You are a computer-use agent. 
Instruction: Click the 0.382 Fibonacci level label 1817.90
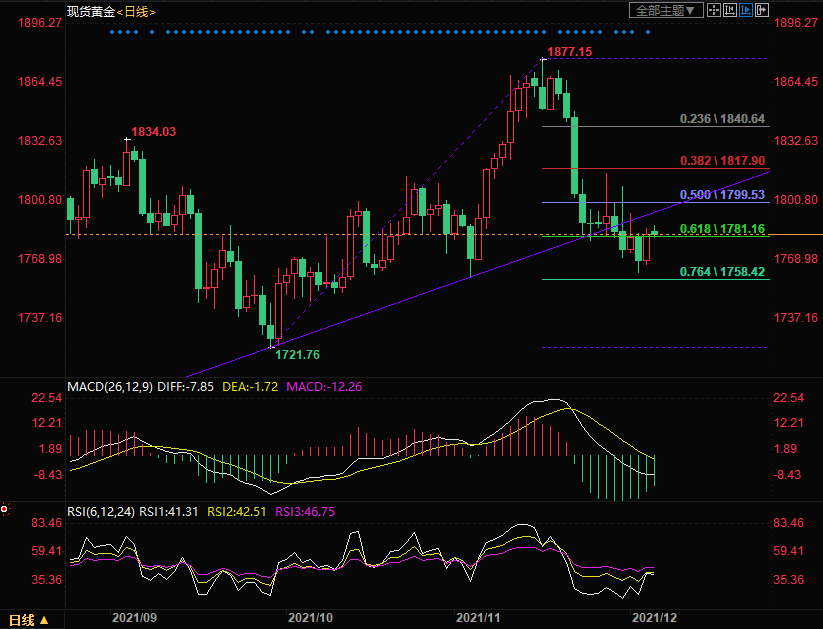[x=722, y=160]
